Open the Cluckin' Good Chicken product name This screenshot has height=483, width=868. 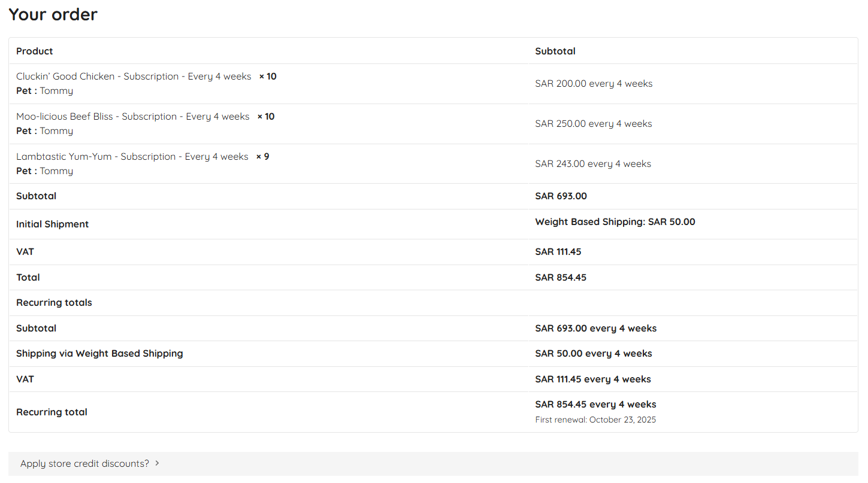pyautogui.click(x=134, y=77)
